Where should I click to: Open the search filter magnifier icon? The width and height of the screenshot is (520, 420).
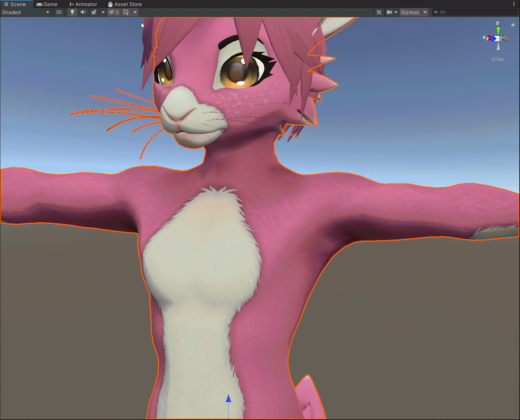[x=436, y=12]
